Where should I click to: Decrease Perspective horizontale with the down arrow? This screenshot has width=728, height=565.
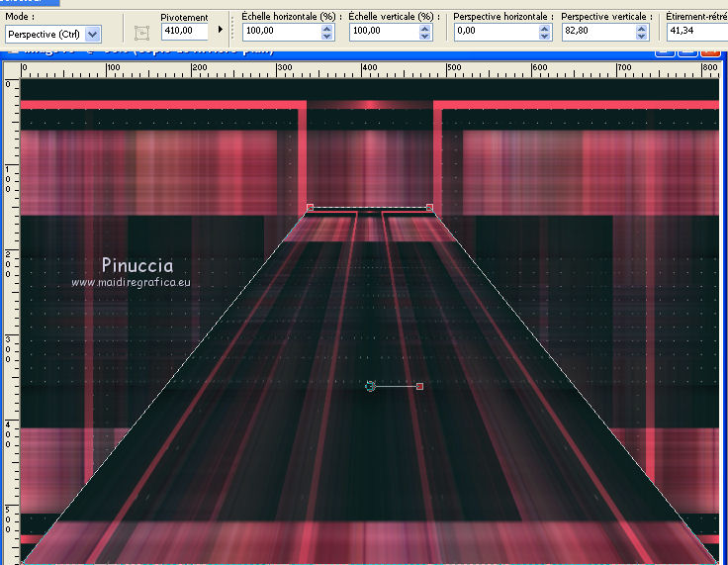tap(545, 36)
